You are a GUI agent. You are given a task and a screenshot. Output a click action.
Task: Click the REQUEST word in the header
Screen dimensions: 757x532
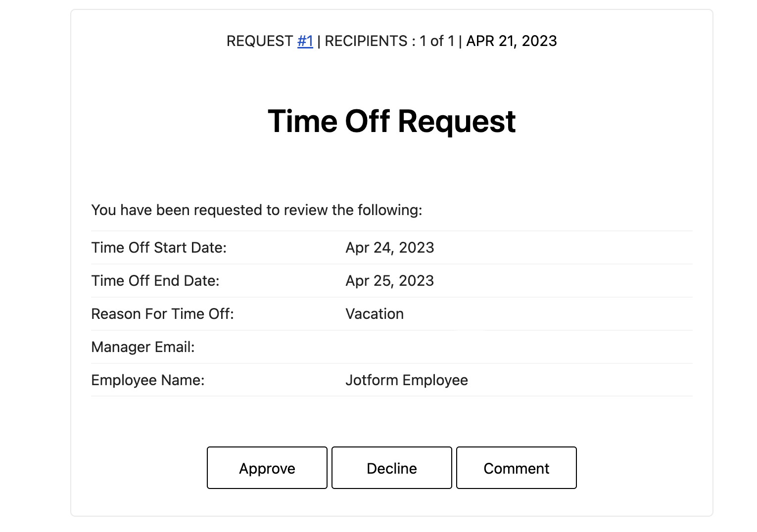coord(260,41)
